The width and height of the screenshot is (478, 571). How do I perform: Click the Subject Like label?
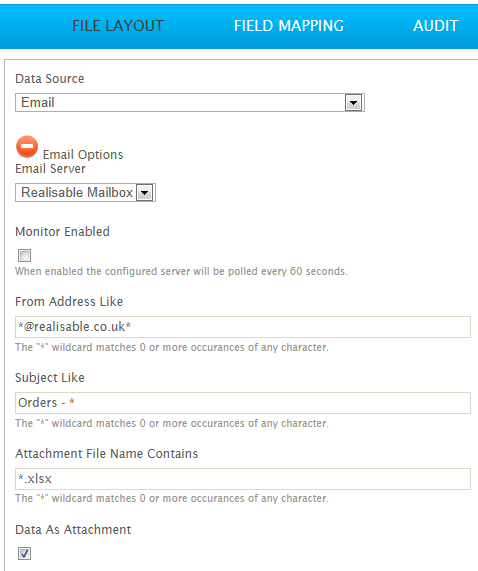(x=50, y=378)
